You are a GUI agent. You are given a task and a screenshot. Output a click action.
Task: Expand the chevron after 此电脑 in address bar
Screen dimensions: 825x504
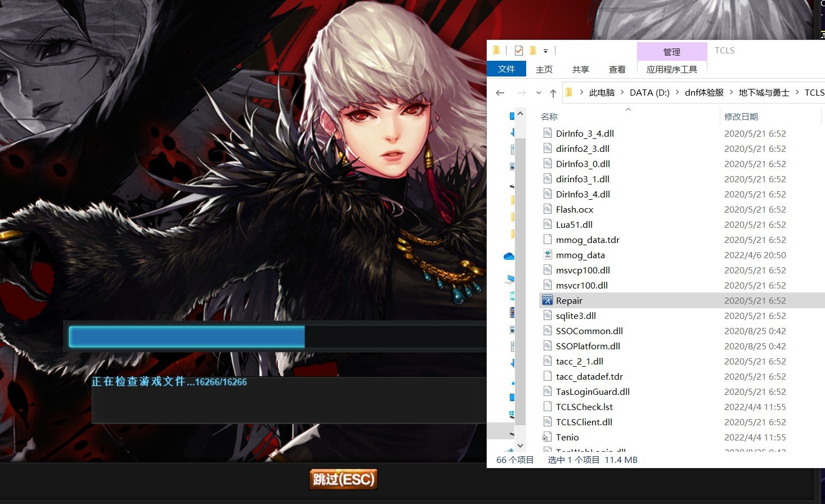click(x=622, y=92)
